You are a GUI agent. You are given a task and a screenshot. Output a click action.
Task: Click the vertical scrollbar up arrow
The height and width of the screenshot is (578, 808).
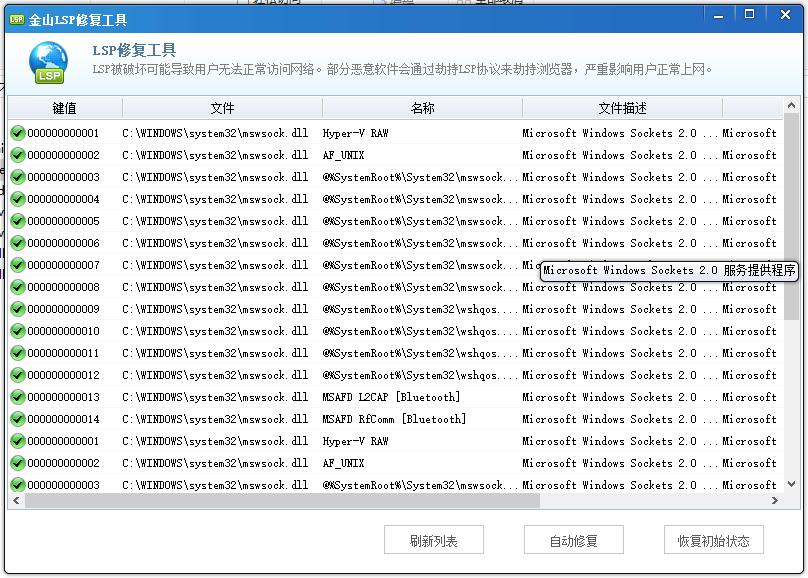792,106
